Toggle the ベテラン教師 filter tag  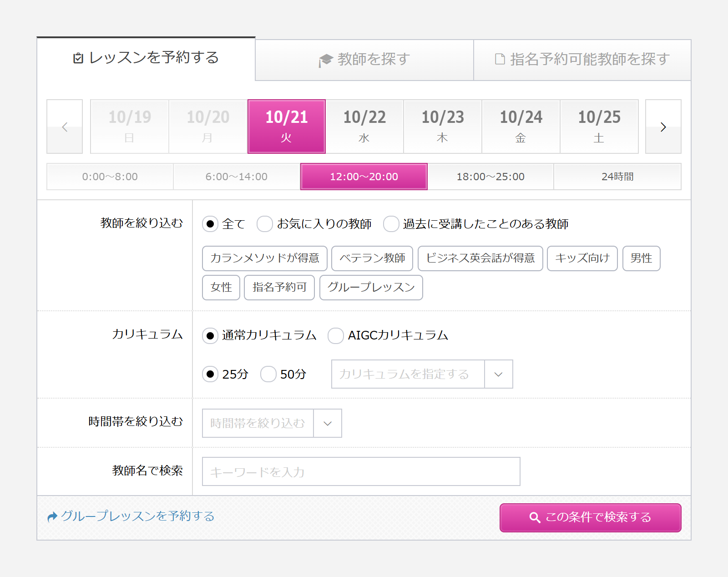pyautogui.click(x=372, y=258)
